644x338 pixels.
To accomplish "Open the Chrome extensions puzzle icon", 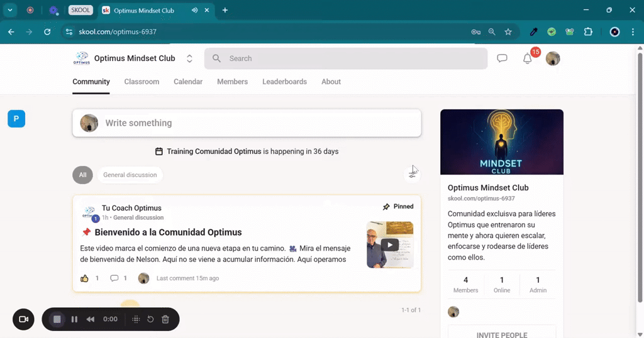I will click(588, 31).
